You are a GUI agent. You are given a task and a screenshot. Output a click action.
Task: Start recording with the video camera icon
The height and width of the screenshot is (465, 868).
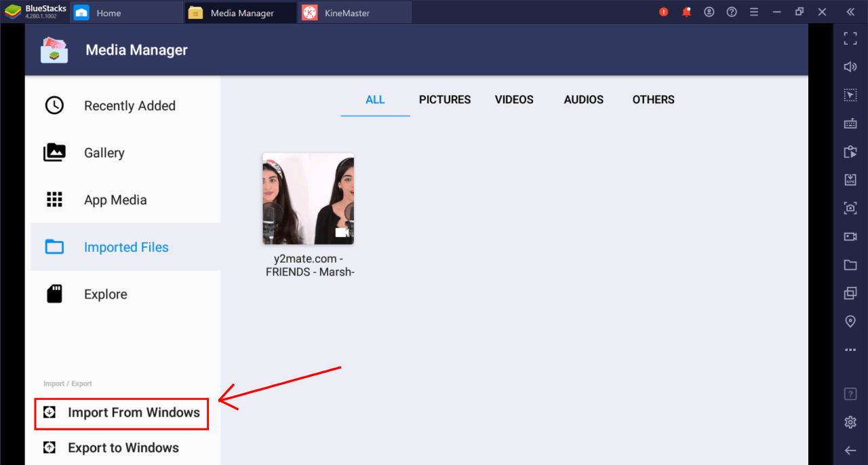tap(850, 236)
